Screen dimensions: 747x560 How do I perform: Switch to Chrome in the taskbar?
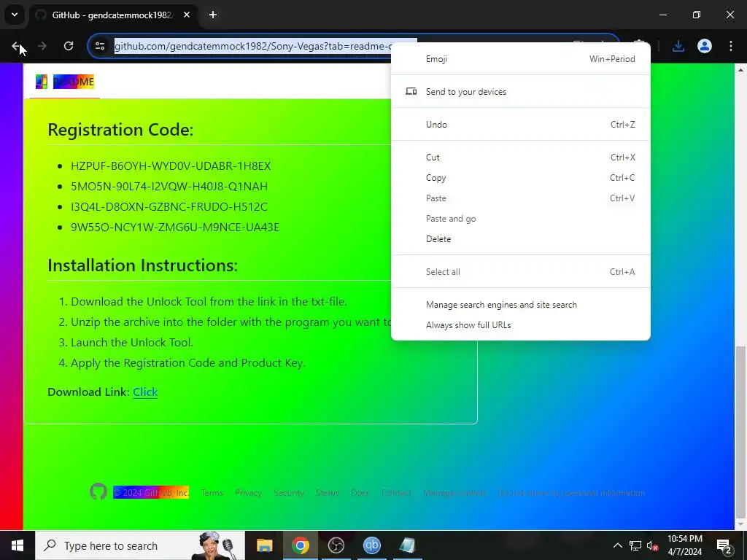(x=300, y=545)
